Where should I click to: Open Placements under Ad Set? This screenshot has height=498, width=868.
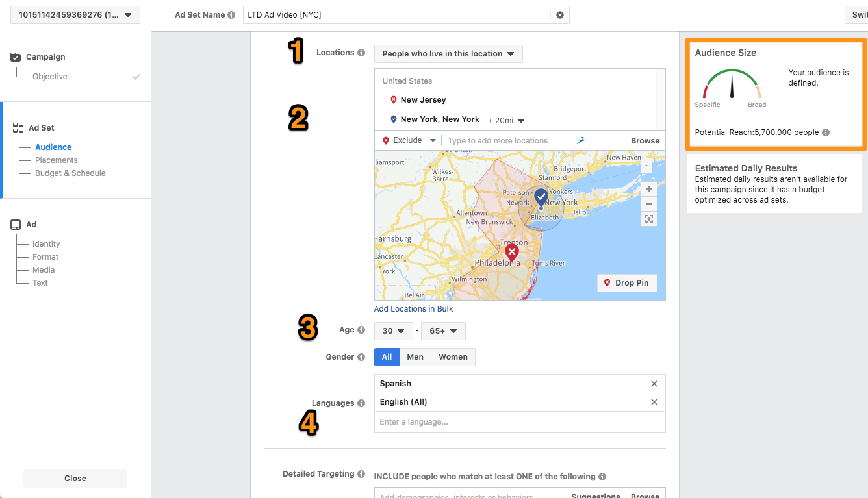tap(57, 160)
